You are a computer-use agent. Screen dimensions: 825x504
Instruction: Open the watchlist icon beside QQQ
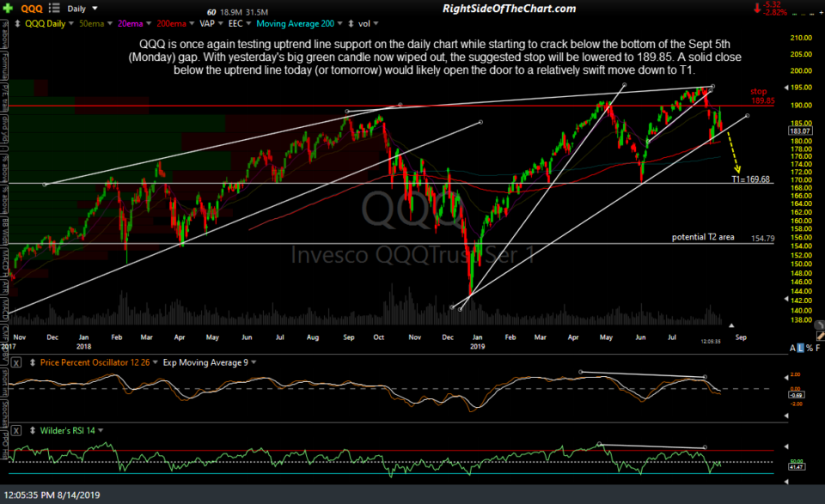(53, 7)
